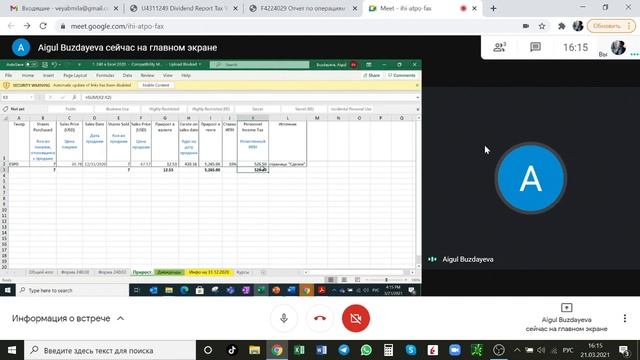Open Meet more options menu
Image resolution: width=640 pixels, height=360 pixels.
[625, 318]
